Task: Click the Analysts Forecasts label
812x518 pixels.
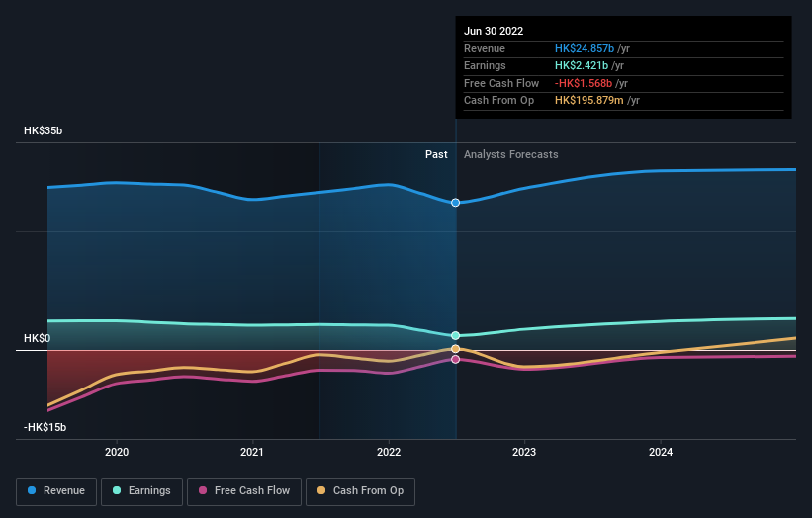Action: [x=511, y=154]
